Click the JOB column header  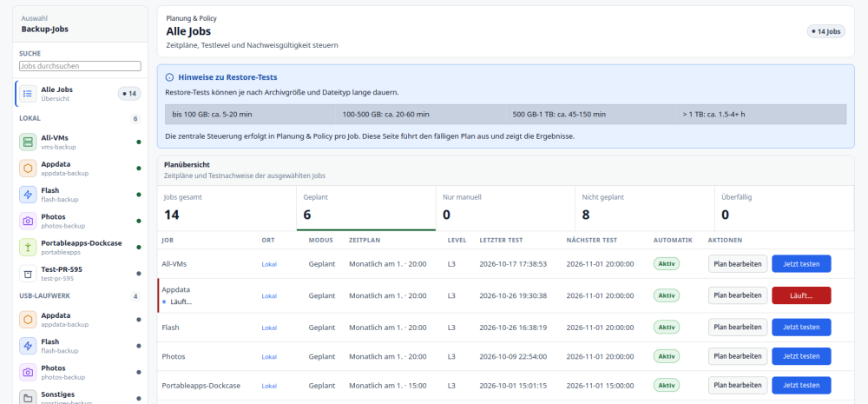pyautogui.click(x=168, y=240)
